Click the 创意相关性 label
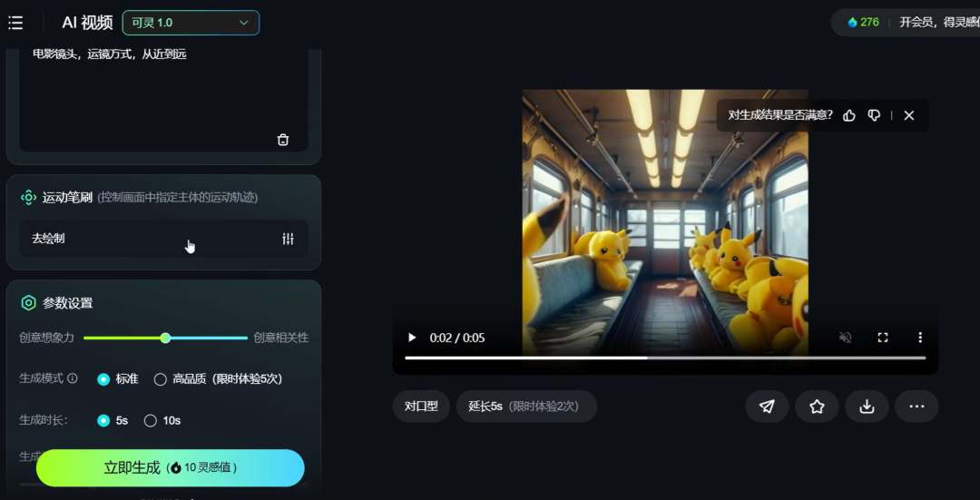980x500 pixels. click(281, 338)
